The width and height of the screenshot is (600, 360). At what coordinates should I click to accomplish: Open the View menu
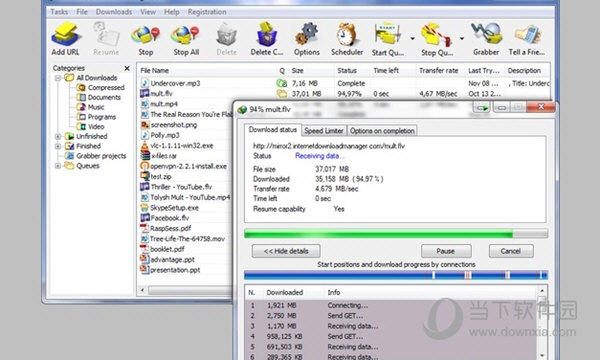(x=148, y=12)
